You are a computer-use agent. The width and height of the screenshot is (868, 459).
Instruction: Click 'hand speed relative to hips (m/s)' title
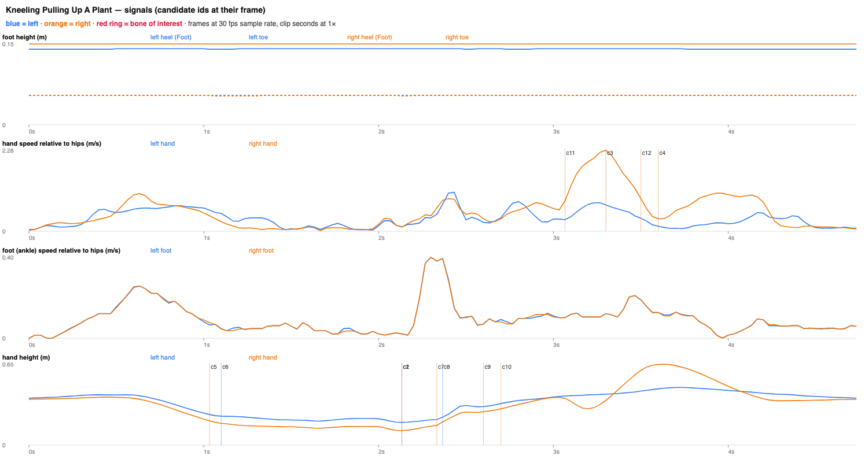(52, 144)
